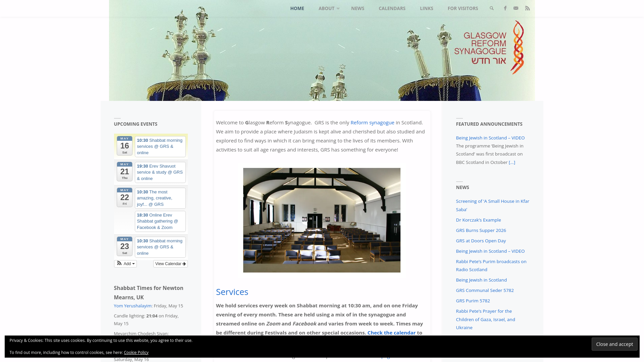The image size is (644, 362).
Task: Follow the Reform synagogue link
Action: [372, 123]
